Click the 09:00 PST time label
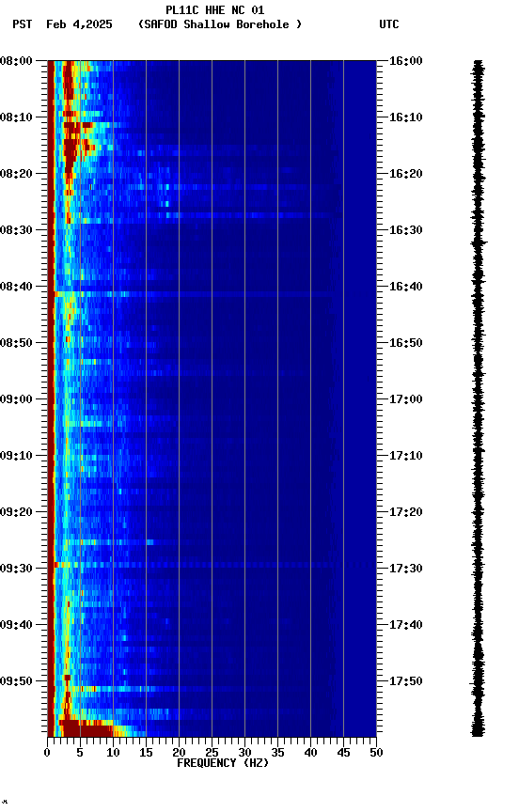 point(16,399)
